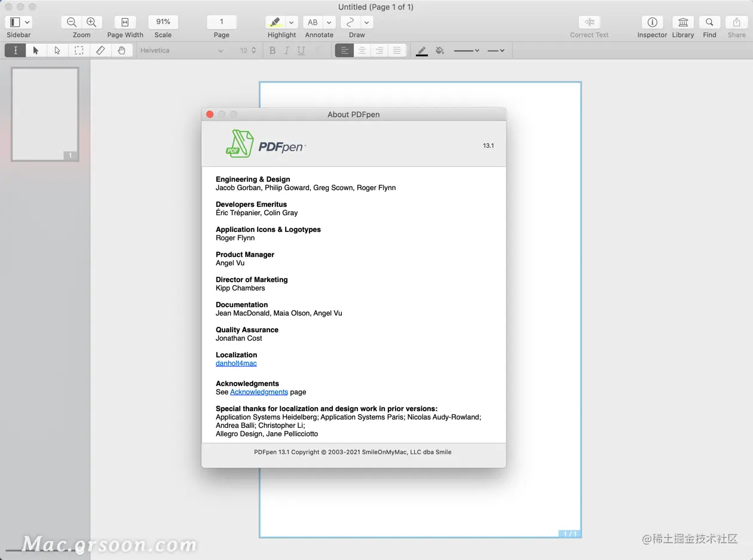Select the black arrow Edit tool
The height and width of the screenshot is (560, 753).
(x=36, y=50)
